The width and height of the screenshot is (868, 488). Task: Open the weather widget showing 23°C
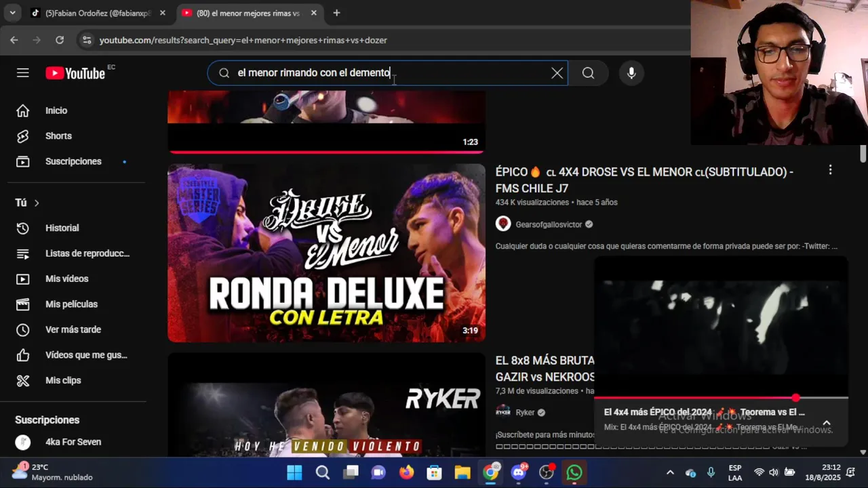[x=53, y=472]
